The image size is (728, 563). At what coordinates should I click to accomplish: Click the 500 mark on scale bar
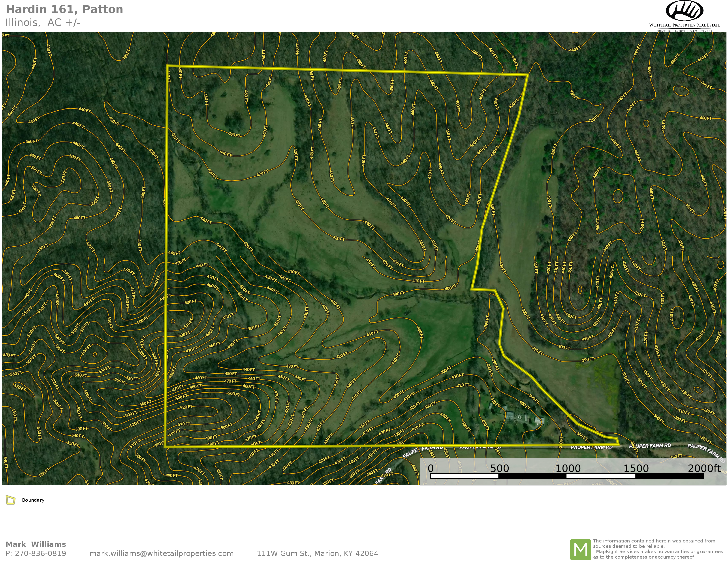(x=499, y=469)
